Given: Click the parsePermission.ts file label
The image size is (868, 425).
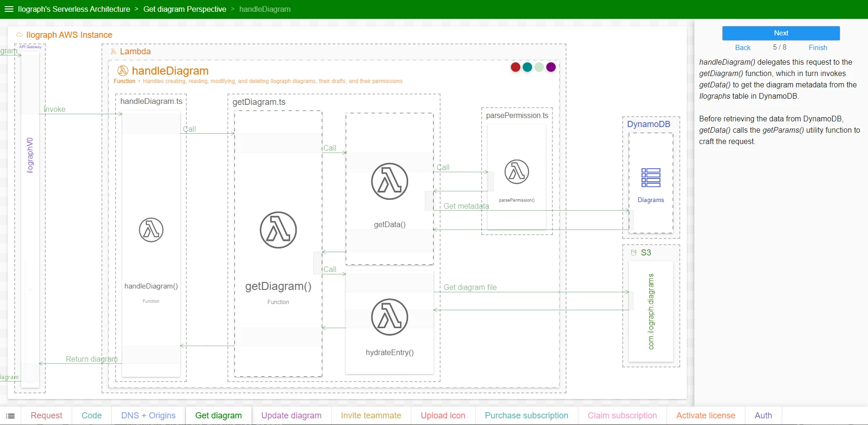Looking at the screenshot, I should (517, 116).
